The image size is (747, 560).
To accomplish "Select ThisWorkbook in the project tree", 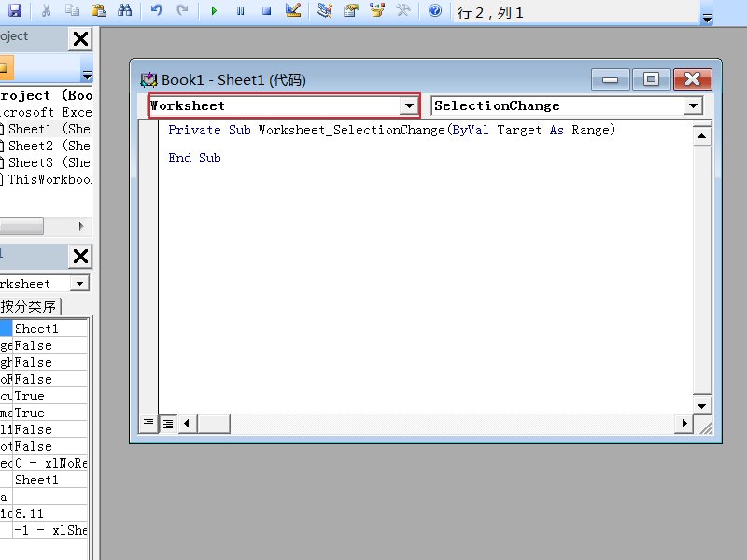I will click(49, 179).
